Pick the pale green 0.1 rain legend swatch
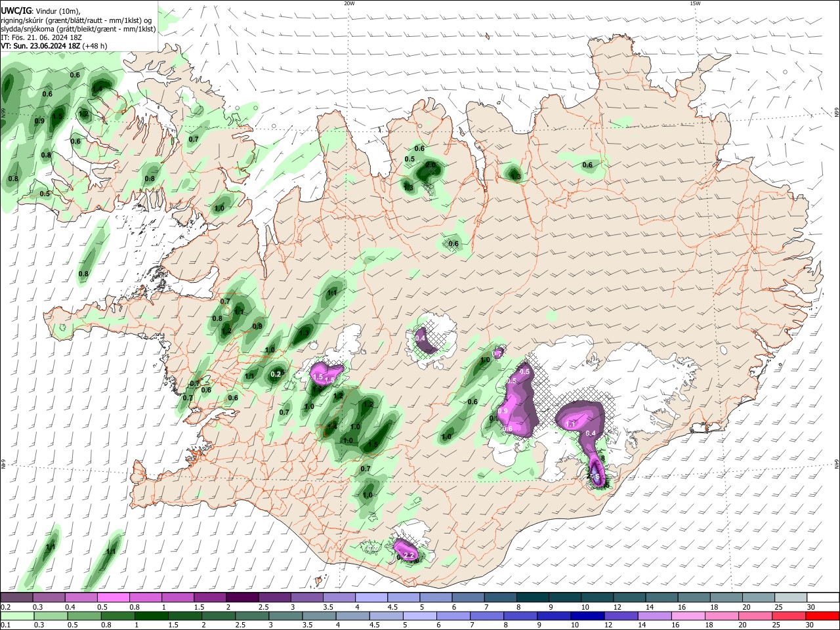The width and height of the screenshot is (840, 630). pyautogui.click(x=17, y=616)
